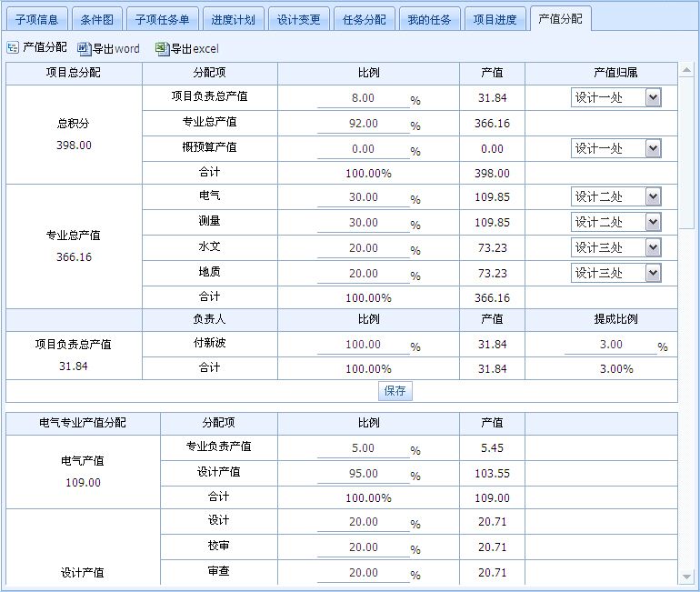Click the 项目总分配 column header
The image size is (700, 592).
[74, 73]
